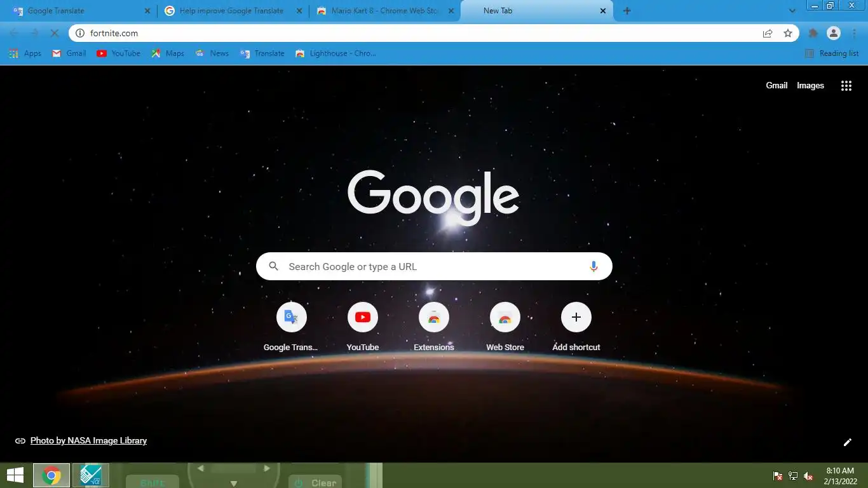This screenshot has height=488, width=868.
Task: Click the magnifier icon in search box
Action: [x=274, y=267]
